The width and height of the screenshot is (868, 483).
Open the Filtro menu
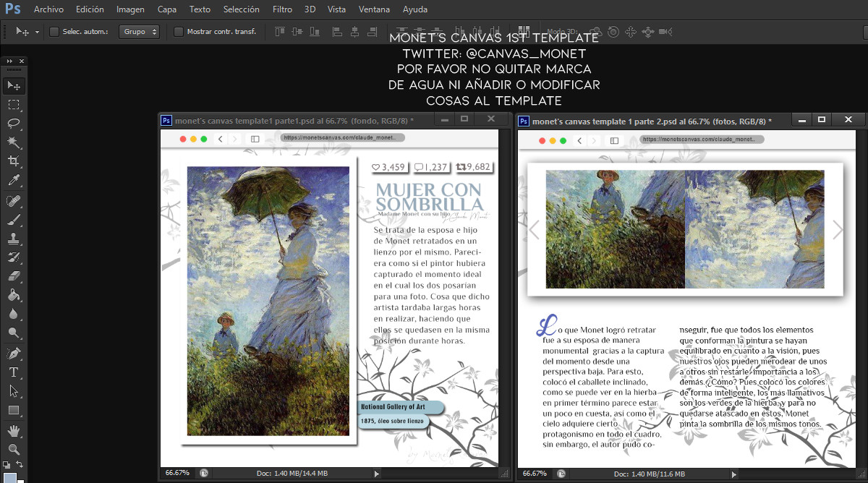pyautogui.click(x=283, y=9)
